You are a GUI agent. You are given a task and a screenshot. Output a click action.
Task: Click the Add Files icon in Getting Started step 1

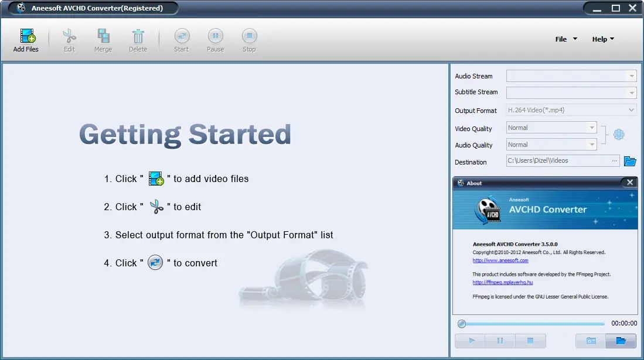click(x=156, y=179)
